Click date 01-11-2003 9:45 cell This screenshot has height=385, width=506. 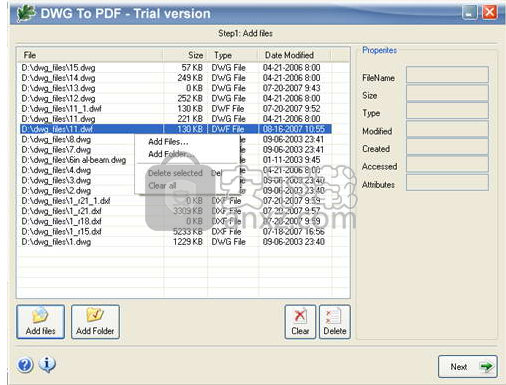[x=291, y=160]
